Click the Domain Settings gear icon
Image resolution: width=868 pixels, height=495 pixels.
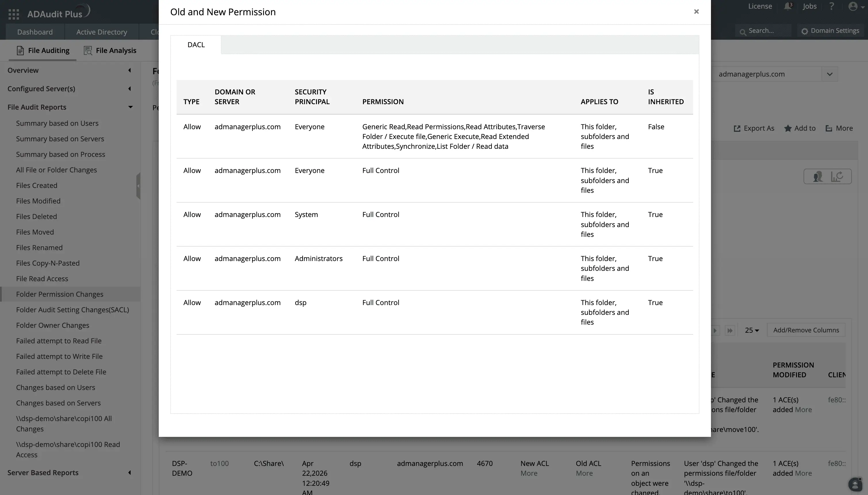[x=804, y=31]
